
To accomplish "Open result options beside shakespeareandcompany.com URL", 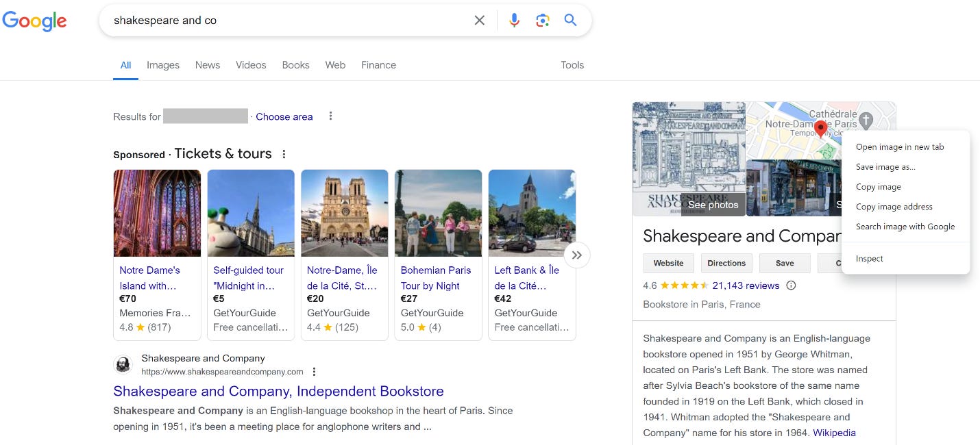I will (x=315, y=372).
